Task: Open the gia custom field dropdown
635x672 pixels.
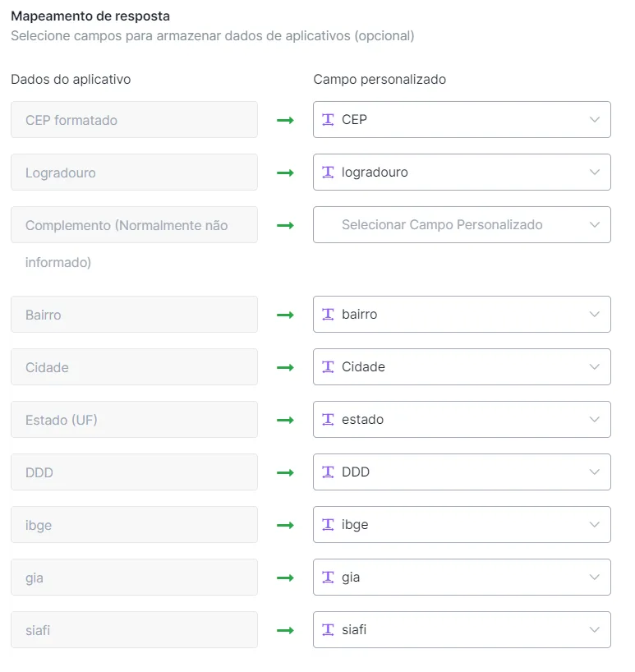Action: (462, 578)
